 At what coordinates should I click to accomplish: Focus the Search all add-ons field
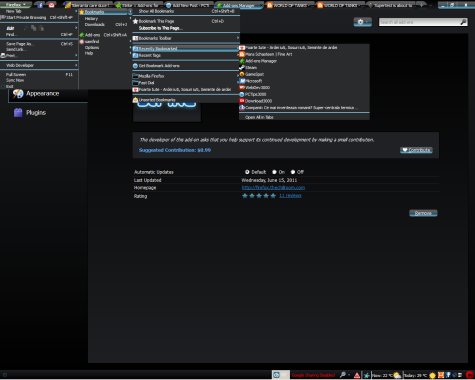pyautogui.click(x=419, y=22)
